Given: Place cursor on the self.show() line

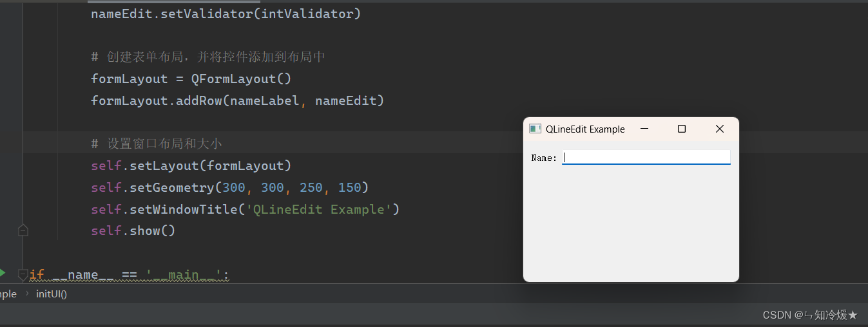Looking at the screenshot, I should coord(133,231).
